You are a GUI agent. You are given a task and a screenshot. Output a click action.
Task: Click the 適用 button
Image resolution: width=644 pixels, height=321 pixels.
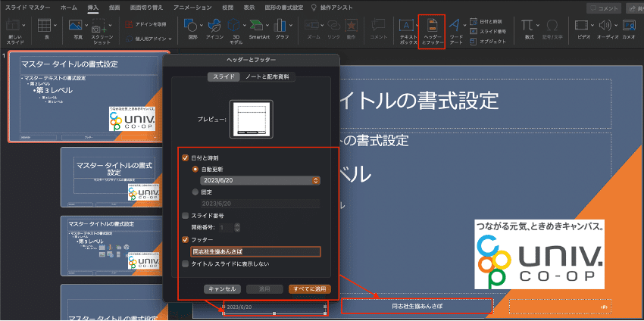(264, 289)
